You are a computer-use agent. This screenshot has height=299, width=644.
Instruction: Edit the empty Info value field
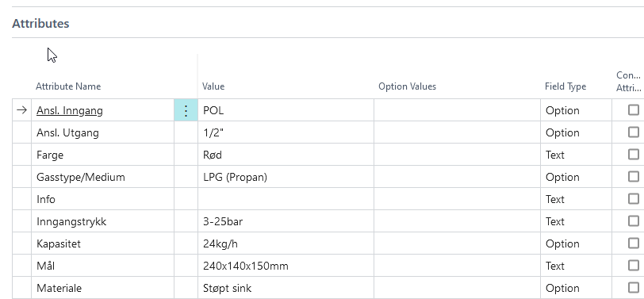tap(286, 199)
